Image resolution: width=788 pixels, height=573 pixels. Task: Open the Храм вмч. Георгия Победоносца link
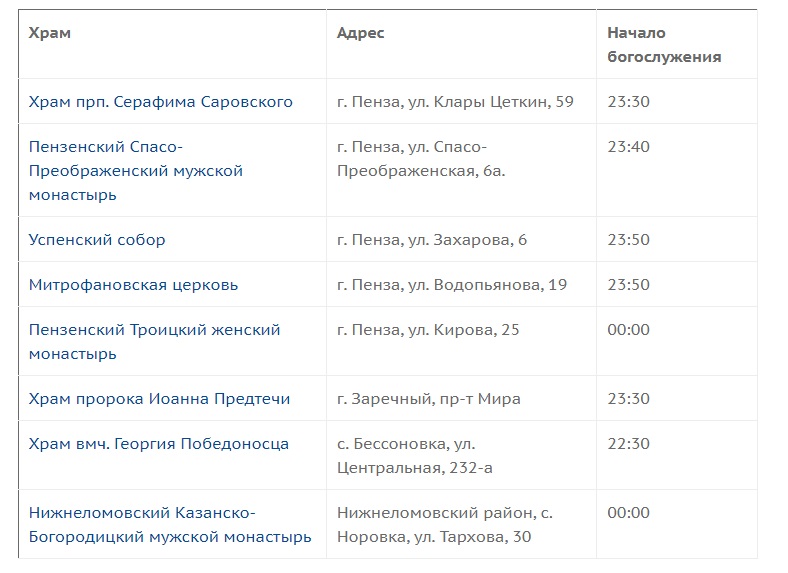(159, 444)
